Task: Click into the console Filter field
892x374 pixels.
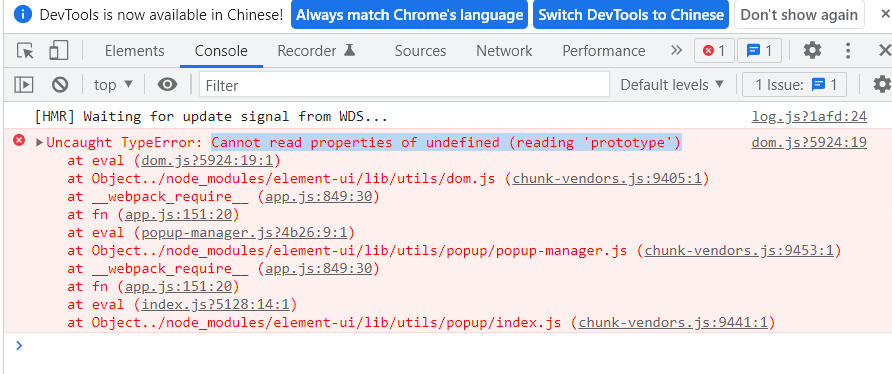Action: pyautogui.click(x=404, y=85)
